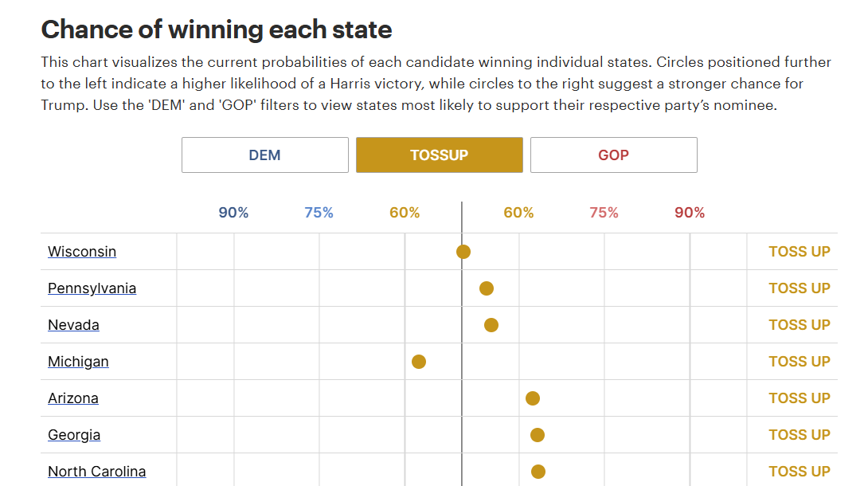Select North Carolina's probability dot
Image resolution: width=868 pixels, height=486 pixels.
pos(538,472)
